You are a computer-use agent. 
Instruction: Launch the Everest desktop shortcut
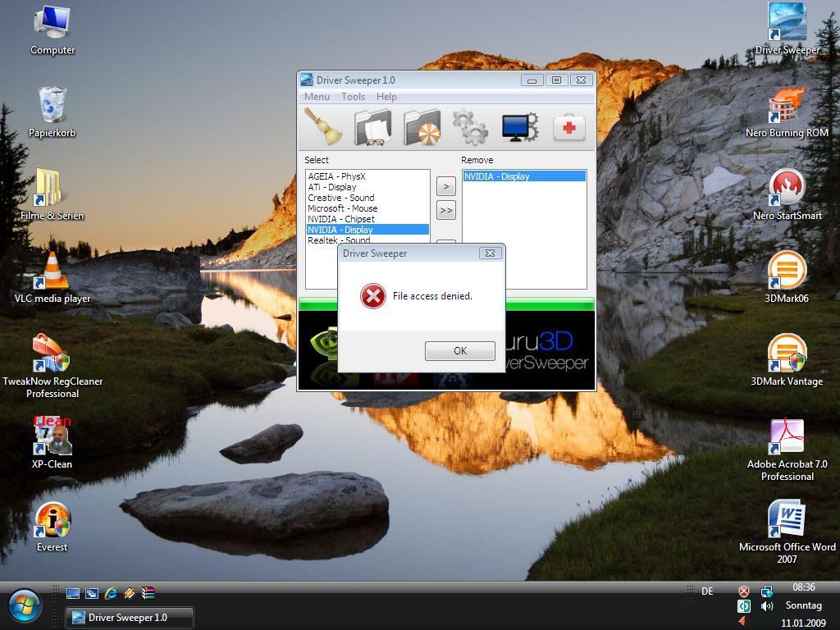(52, 527)
